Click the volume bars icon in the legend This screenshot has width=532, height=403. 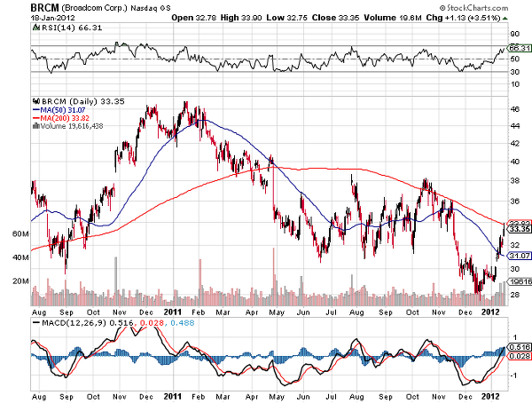(x=36, y=126)
